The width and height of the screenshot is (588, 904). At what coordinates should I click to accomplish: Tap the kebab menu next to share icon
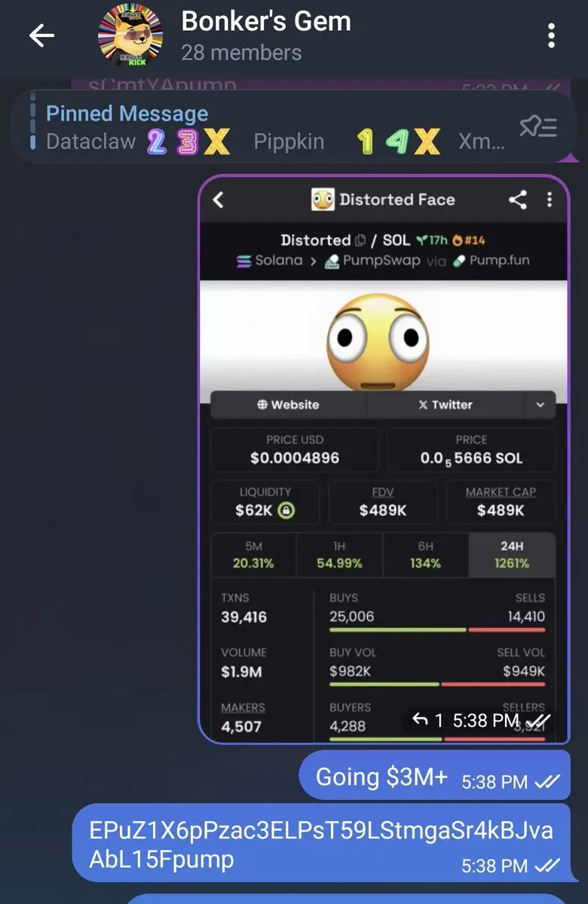pos(550,200)
